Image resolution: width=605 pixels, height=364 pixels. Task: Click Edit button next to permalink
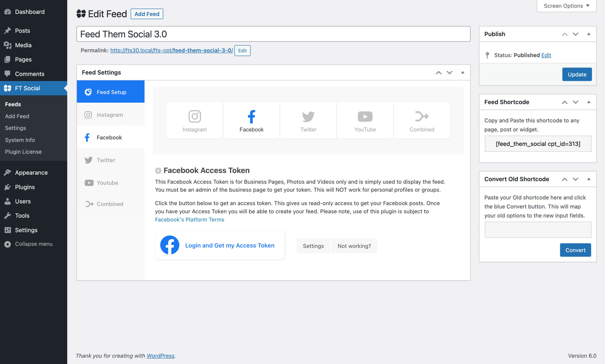coord(242,51)
